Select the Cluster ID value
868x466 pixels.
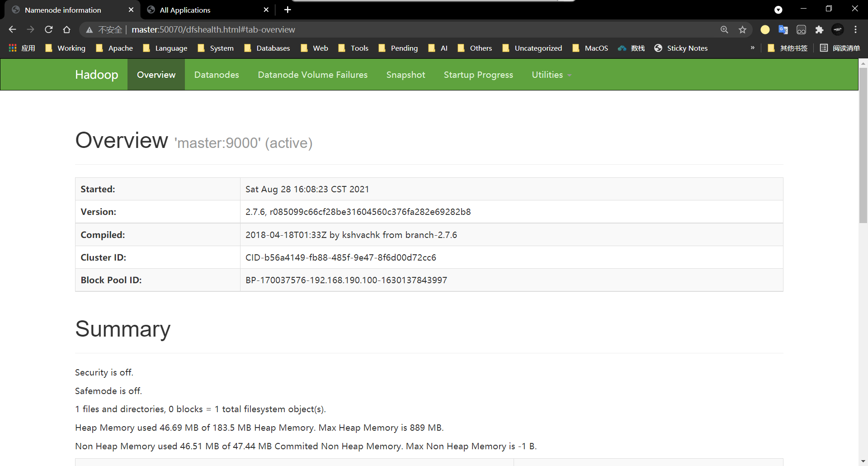[x=341, y=257]
